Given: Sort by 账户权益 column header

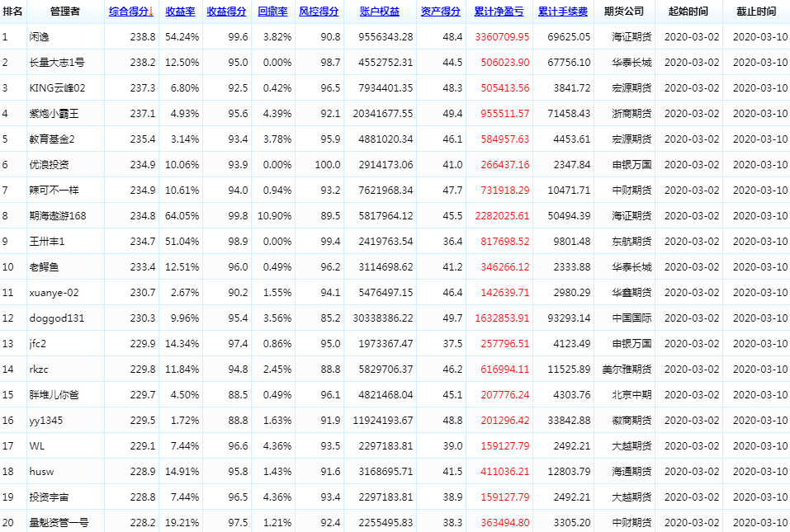Looking at the screenshot, I should [380, 12].
